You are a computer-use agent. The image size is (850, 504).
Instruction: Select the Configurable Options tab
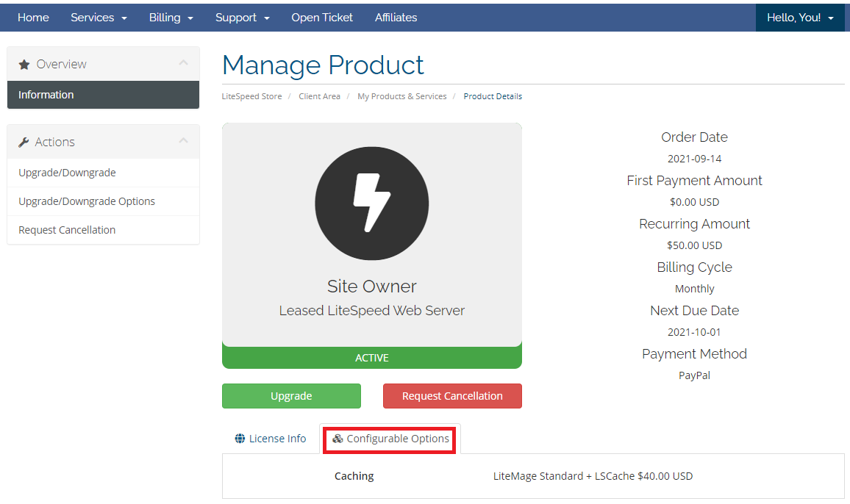coord(390,439)
